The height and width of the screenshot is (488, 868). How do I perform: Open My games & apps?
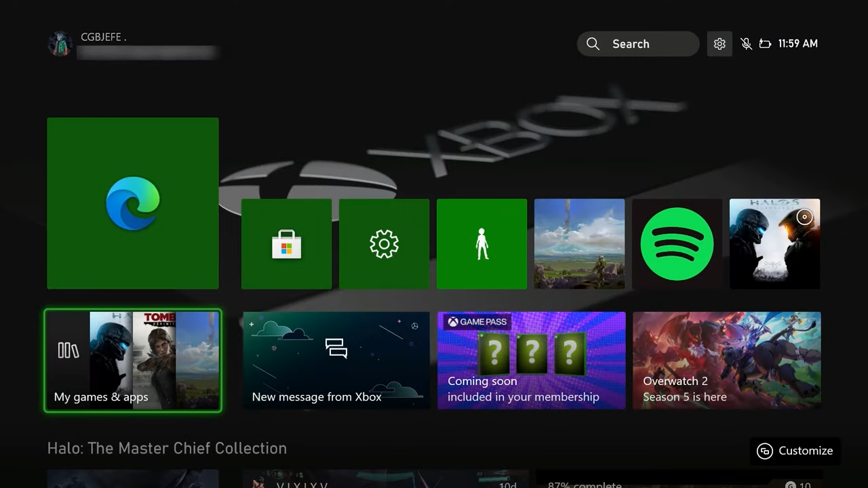pos(133,361)
